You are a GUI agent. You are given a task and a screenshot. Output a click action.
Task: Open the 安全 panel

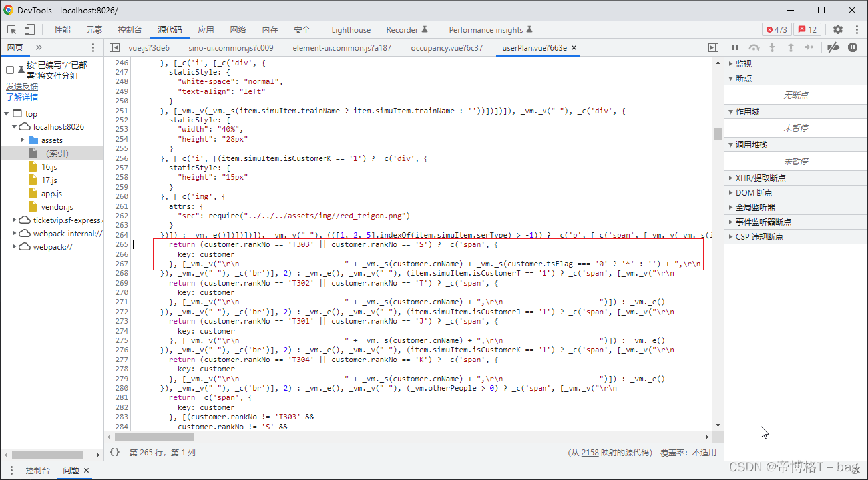coord(302,29)
